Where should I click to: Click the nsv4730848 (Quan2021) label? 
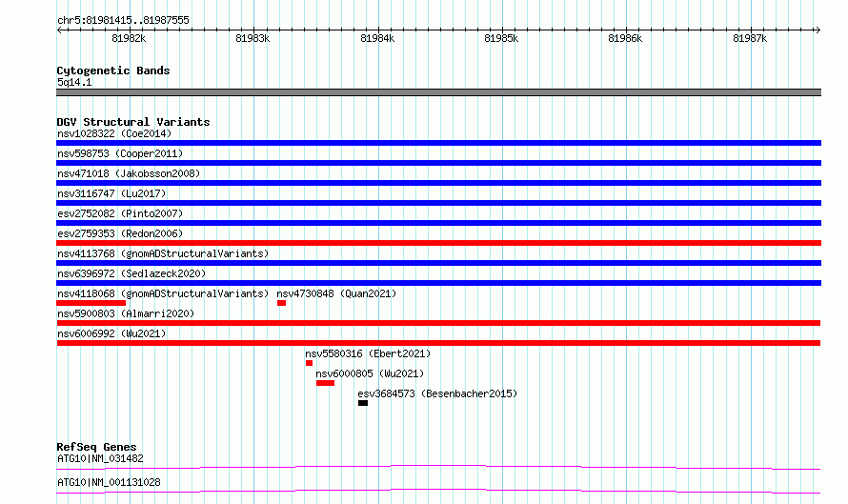(x=336, y=293)
